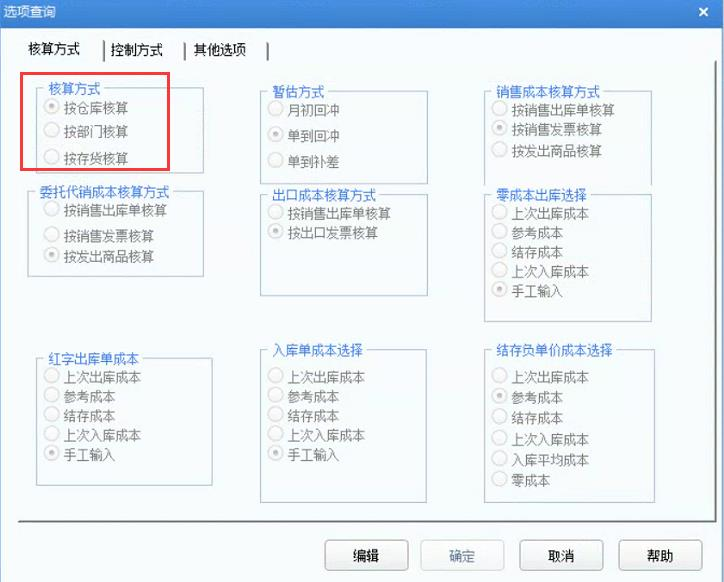Choose 月初回冲 under 暂估方式
The height and width of the screenshot is (582, 724).
[x=276, y=109]
